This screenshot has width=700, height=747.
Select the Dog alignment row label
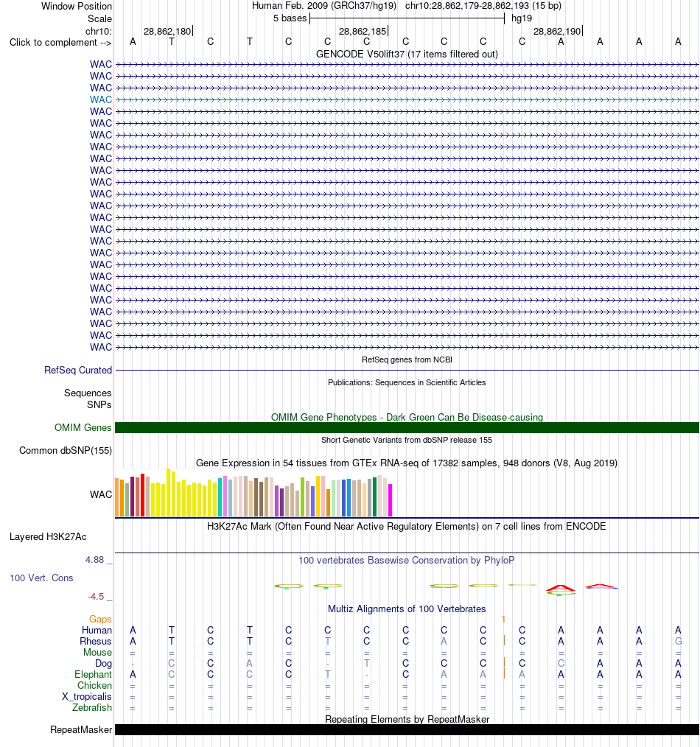tap(103, 663)
